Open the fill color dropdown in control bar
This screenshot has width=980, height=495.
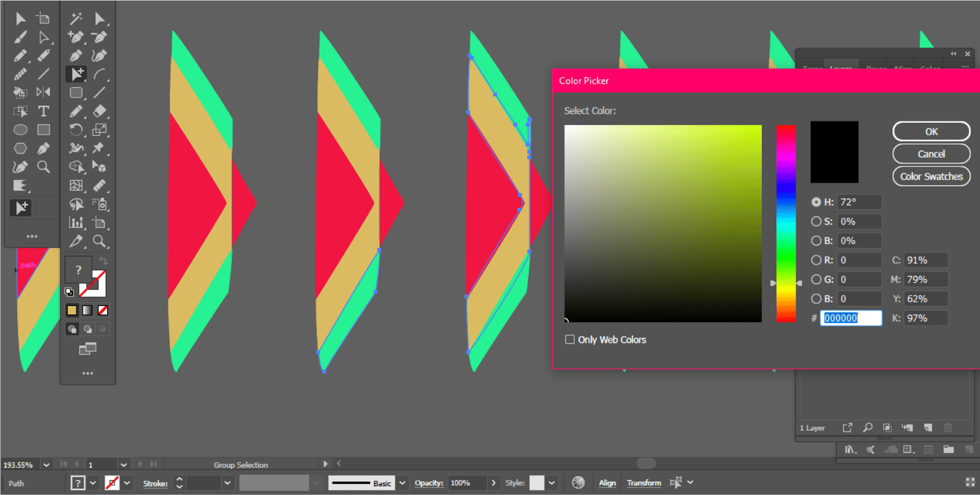coord(93,483)
